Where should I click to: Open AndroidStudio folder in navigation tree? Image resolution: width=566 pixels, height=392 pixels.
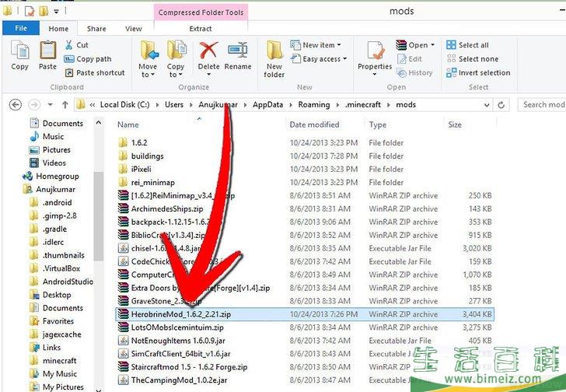click(x=61, y=282)
